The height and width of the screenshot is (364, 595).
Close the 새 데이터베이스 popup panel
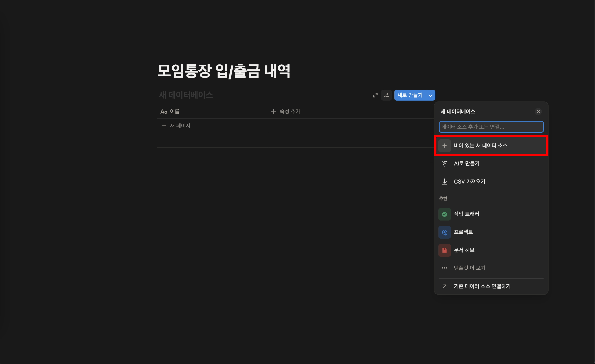538,111
